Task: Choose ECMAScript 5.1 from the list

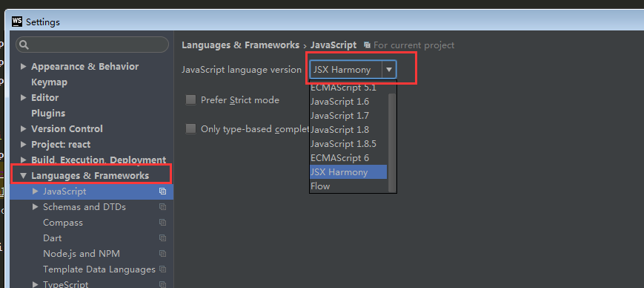Action: pos(348,88)
